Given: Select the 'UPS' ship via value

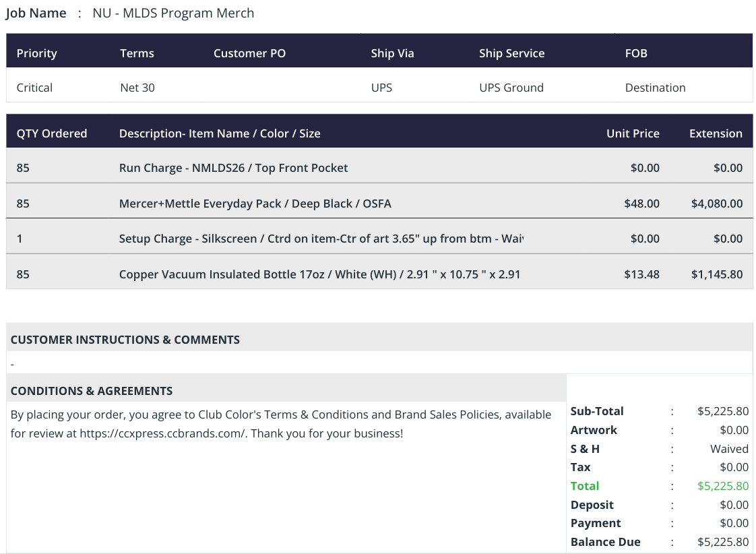Looking at the screenshot, I should 381,88.
